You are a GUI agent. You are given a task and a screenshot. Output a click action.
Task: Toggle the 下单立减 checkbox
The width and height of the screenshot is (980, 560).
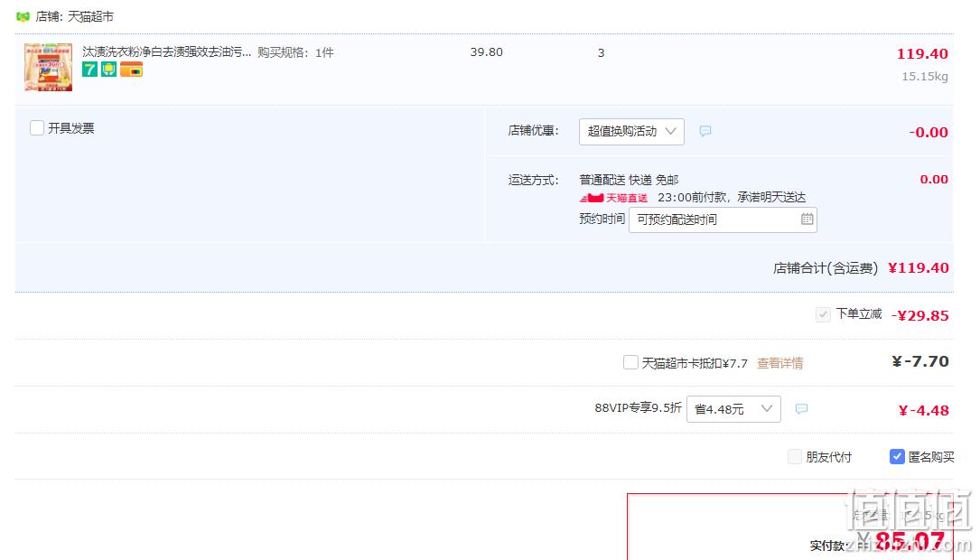(823, 314)
